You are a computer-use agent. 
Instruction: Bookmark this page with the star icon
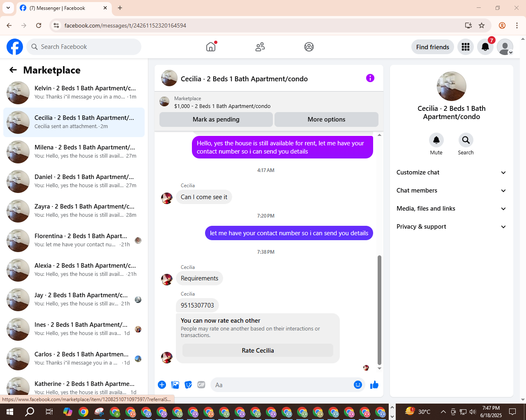point(482,25)
